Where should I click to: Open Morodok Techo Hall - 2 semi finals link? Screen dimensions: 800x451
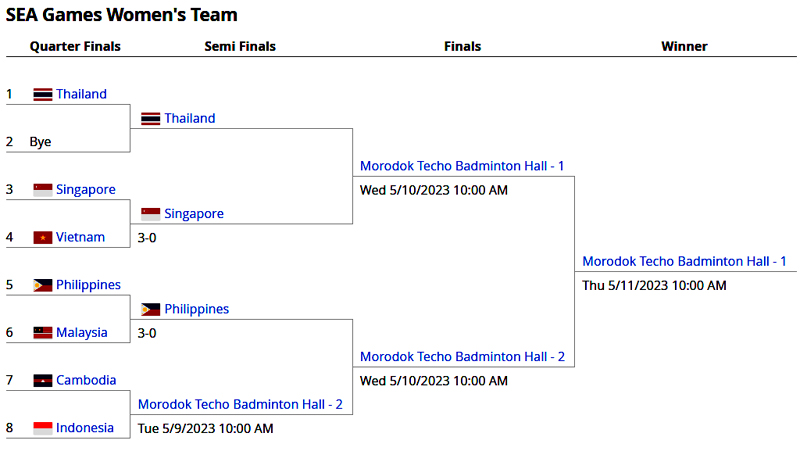coord(240,405)
